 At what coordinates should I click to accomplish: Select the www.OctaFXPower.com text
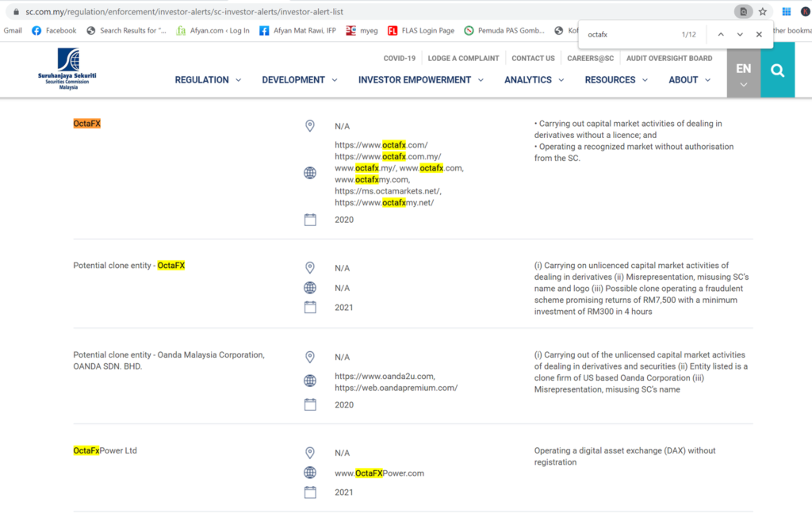tap(379, 473)
